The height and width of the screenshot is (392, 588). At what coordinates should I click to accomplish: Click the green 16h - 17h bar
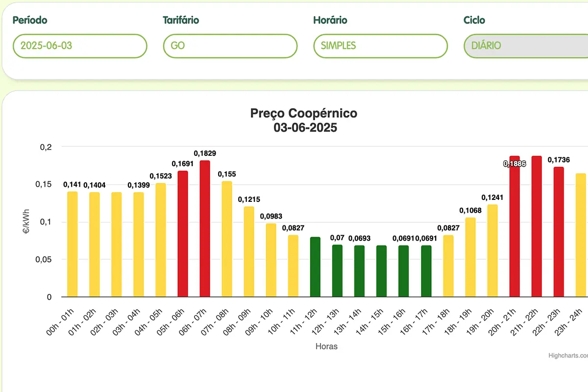426,271
